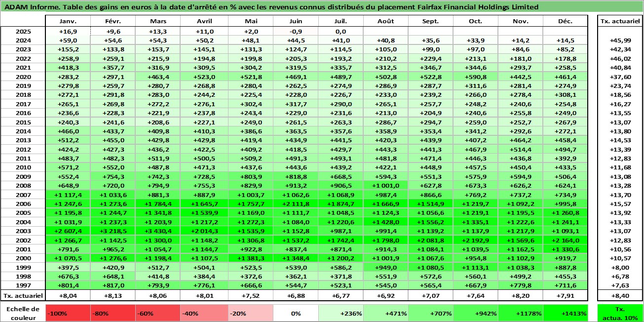
Task: Click the +236% color scale swatch
Action: tap(340, 313)
